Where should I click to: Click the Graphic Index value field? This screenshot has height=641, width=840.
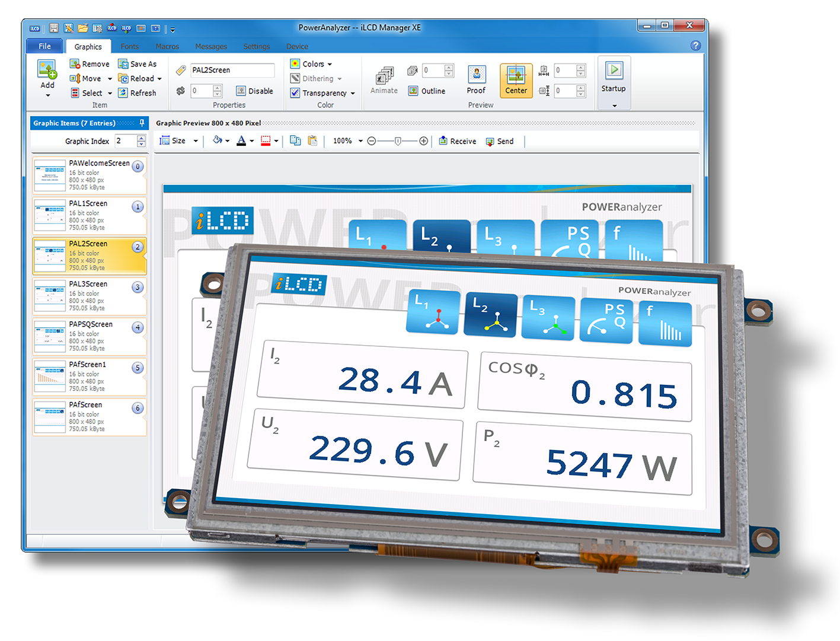pos(126,141)
